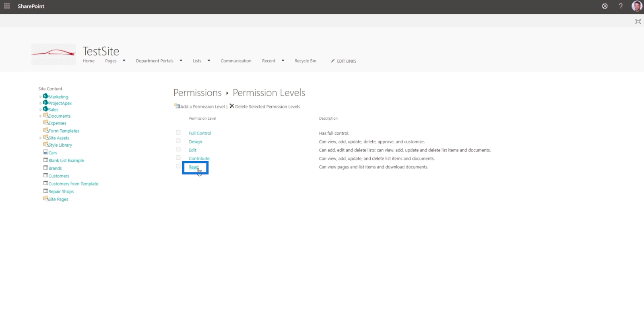This screenshot has height=322, width=644.
Task: Click the Site Content heading
Action: [x=50, y=89]
